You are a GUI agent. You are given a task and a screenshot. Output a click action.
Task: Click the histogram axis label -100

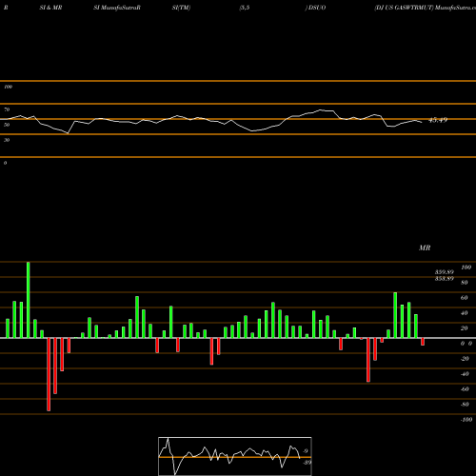[x=466, y=420]
